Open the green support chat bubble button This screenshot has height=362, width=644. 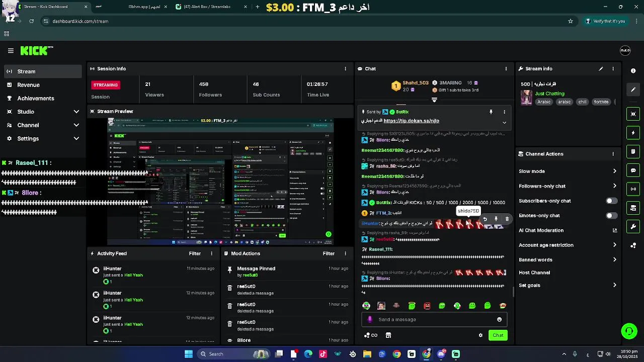(x=629, y=331)
